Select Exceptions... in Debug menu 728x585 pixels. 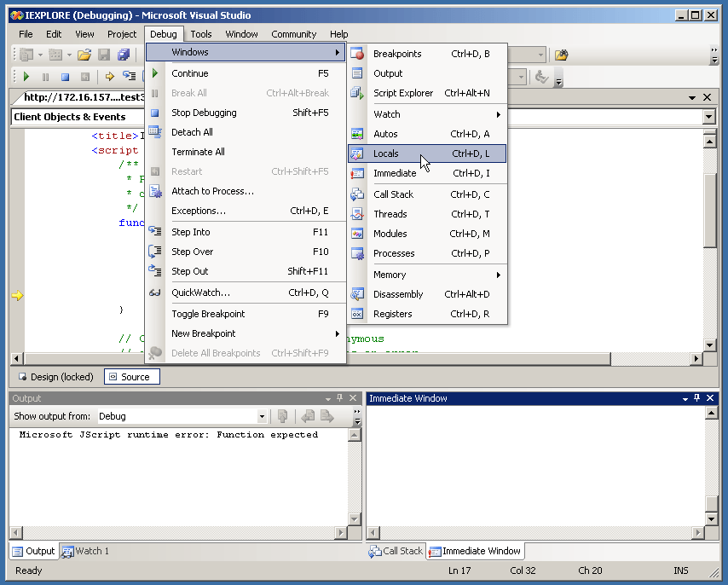tap(246, 211)
